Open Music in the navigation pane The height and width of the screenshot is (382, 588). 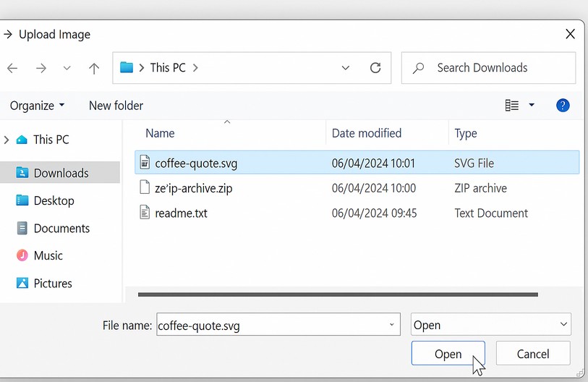[48, 255]
